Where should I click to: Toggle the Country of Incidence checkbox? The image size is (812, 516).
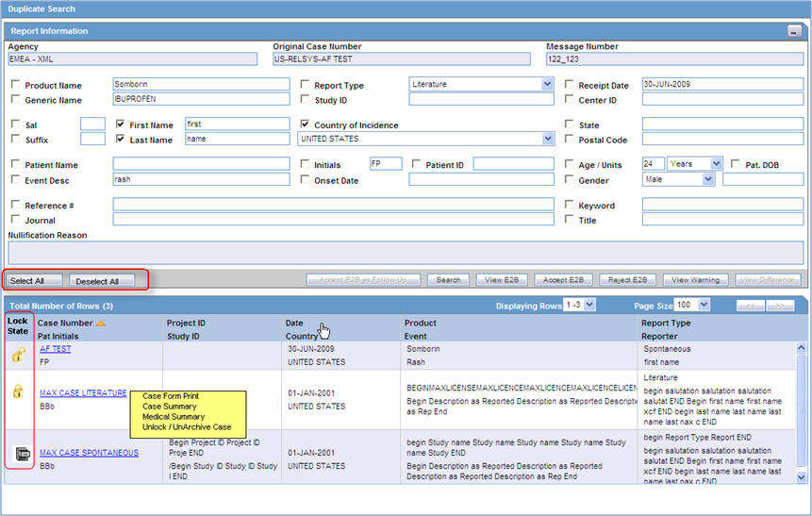tap(305, 125)
